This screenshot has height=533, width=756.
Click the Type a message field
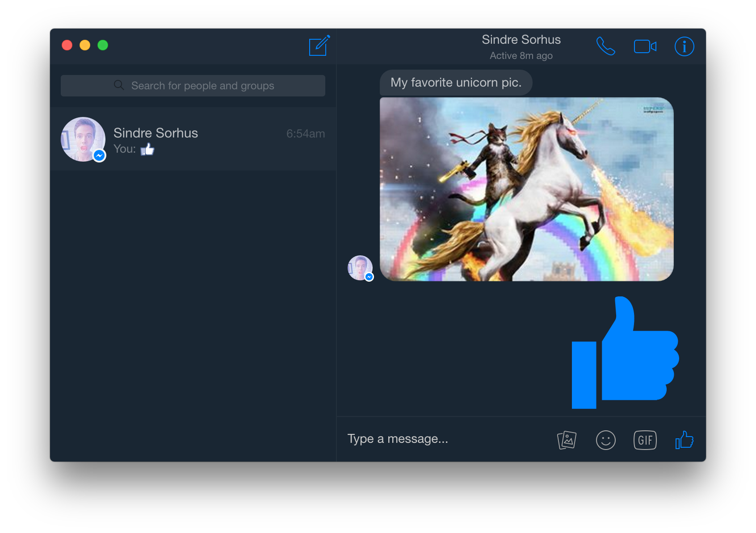(398, 439)
